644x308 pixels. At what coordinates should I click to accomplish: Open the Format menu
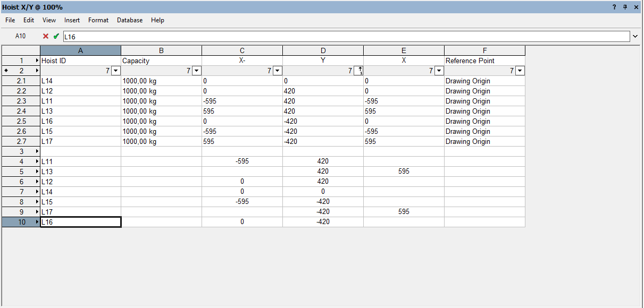(98, 20)
